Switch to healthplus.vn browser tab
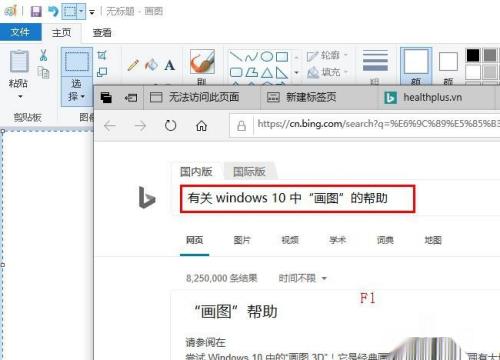The width and height of the screenshot is (500, 360). click(437, 98)
